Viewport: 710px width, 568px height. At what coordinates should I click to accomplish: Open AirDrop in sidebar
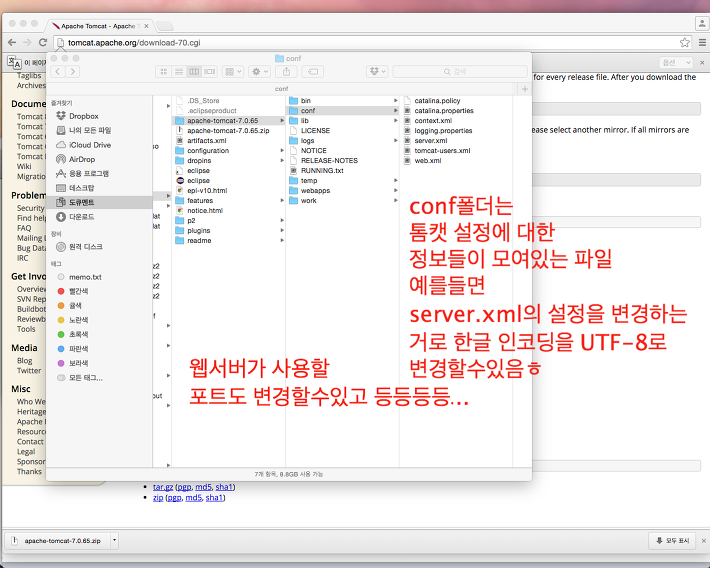[x=75, y=159]
